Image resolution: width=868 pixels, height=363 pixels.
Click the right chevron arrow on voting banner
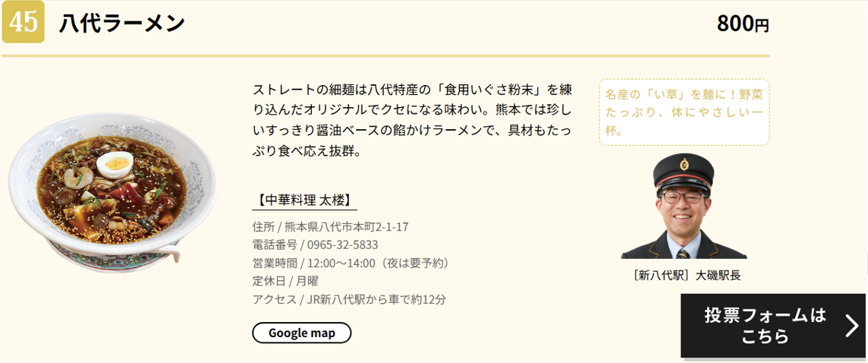[x=851, y=326]
